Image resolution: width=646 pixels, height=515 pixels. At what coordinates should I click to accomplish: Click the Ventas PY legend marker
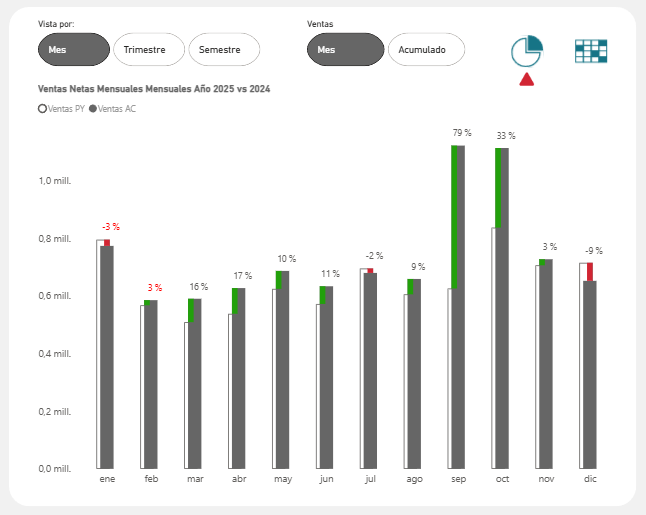[41, 108]
